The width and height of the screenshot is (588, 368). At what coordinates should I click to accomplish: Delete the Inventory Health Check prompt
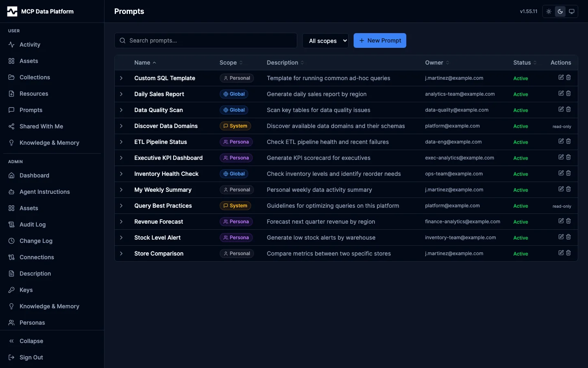(x=568, y=173)
